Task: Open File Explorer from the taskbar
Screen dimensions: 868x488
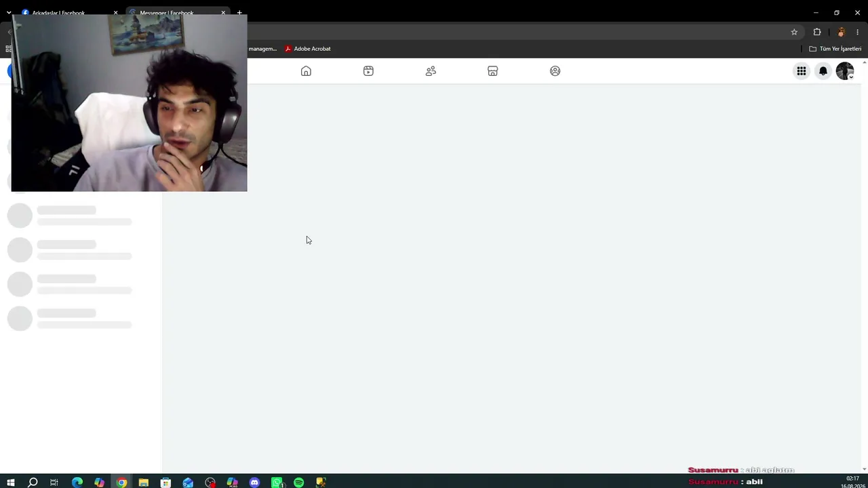Action: (144, 483)
